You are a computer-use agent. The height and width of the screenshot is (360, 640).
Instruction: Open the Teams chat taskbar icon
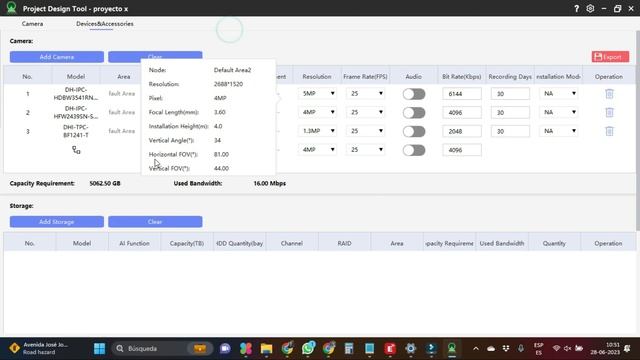click(225, 349)
